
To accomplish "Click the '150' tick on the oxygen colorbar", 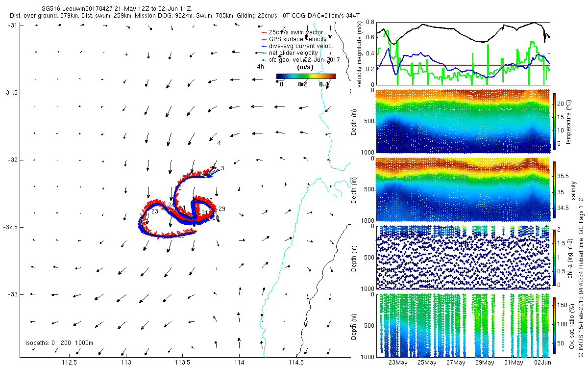I will 563,305.
